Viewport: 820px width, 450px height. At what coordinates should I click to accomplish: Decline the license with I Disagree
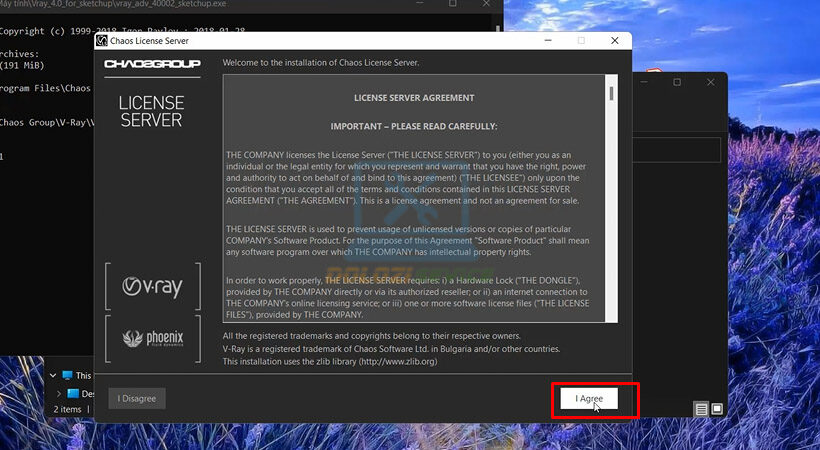pos(137,399)
